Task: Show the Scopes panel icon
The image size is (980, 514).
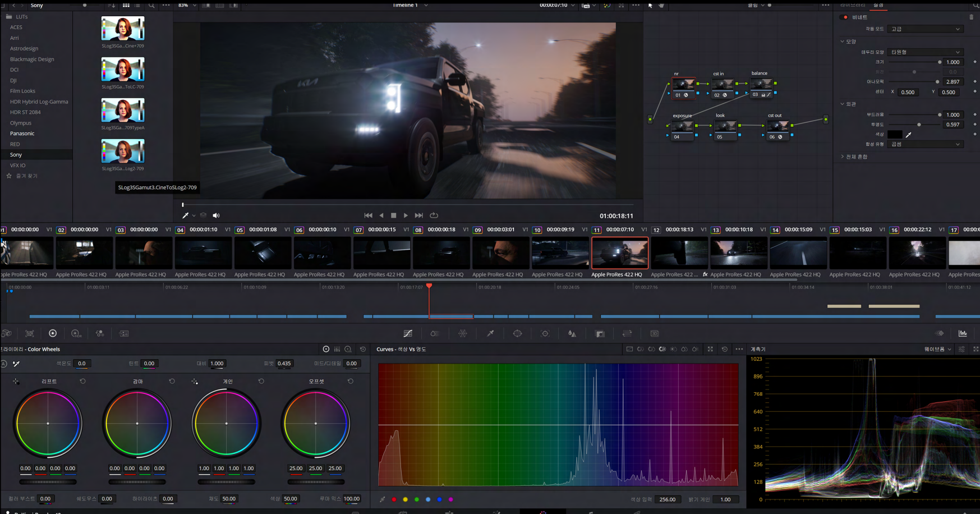Action: coord(963,333)
